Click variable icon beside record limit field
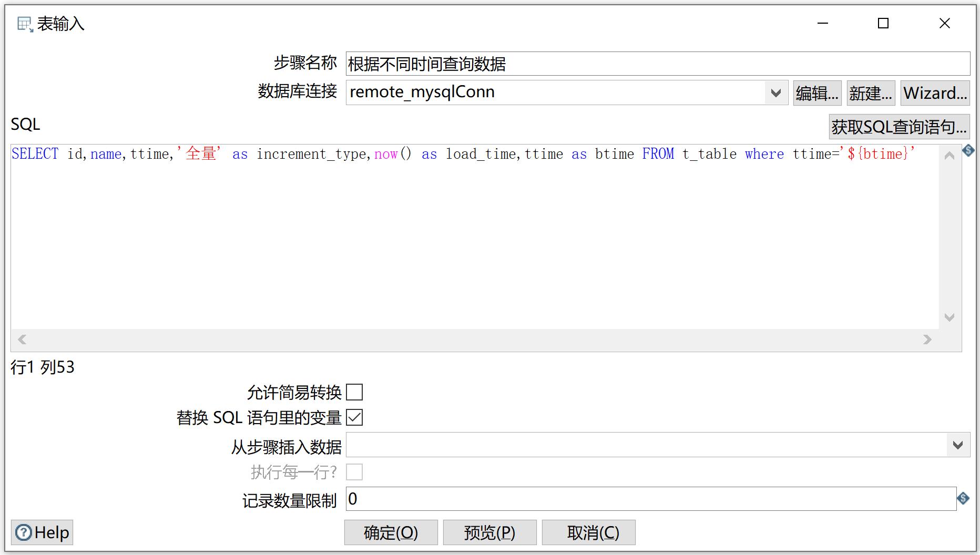Image resolution: width=980 pixels, height=555 pixels. [x=963, y=498]
